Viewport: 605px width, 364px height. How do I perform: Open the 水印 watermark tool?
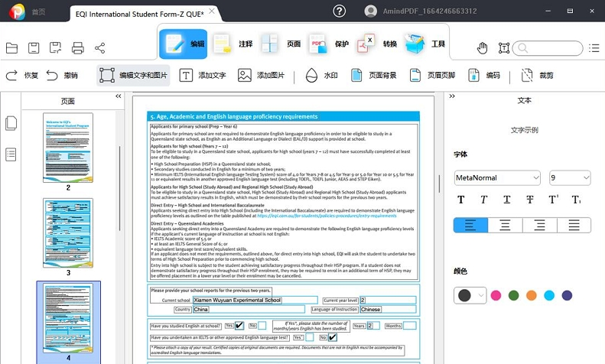pos(321,75)
